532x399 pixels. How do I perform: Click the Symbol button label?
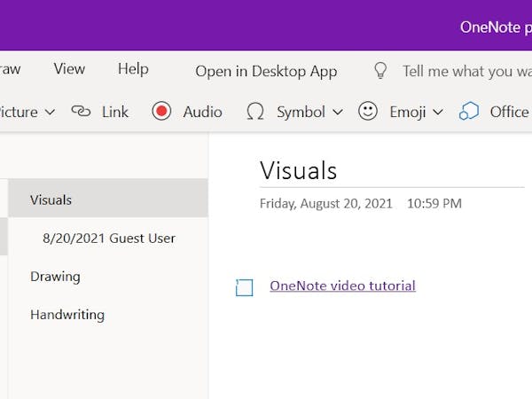tap(301, 112)
